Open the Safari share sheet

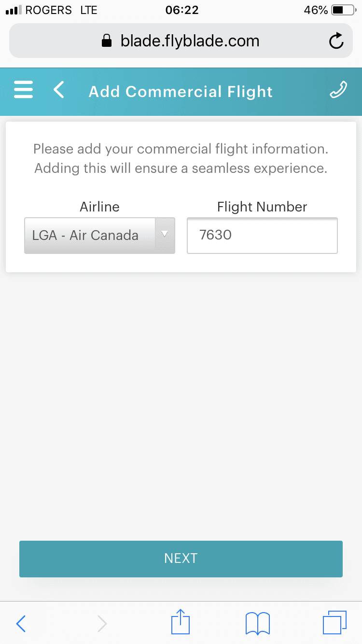(x=181, y=623)
